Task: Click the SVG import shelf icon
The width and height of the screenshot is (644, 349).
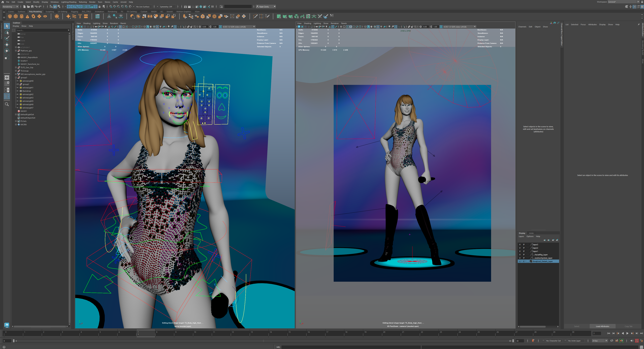Action: tap(86, 16)
